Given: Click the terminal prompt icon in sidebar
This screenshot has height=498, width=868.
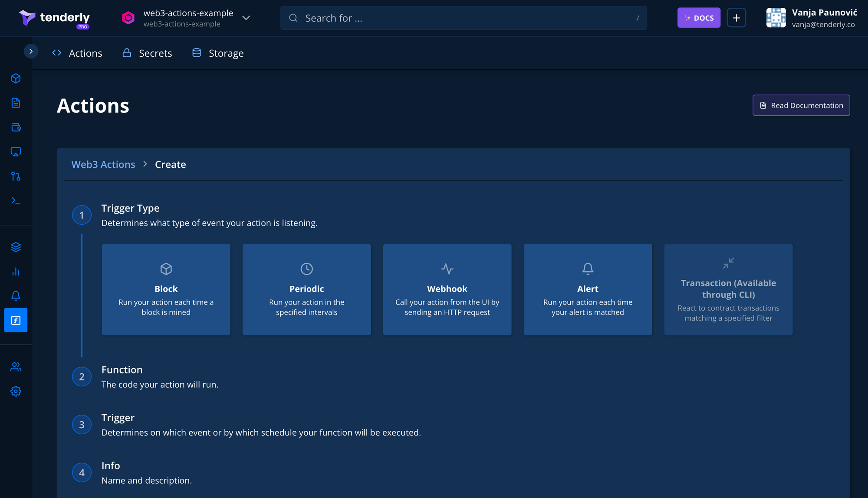Looking at the screenshot, I should [16, 200].
